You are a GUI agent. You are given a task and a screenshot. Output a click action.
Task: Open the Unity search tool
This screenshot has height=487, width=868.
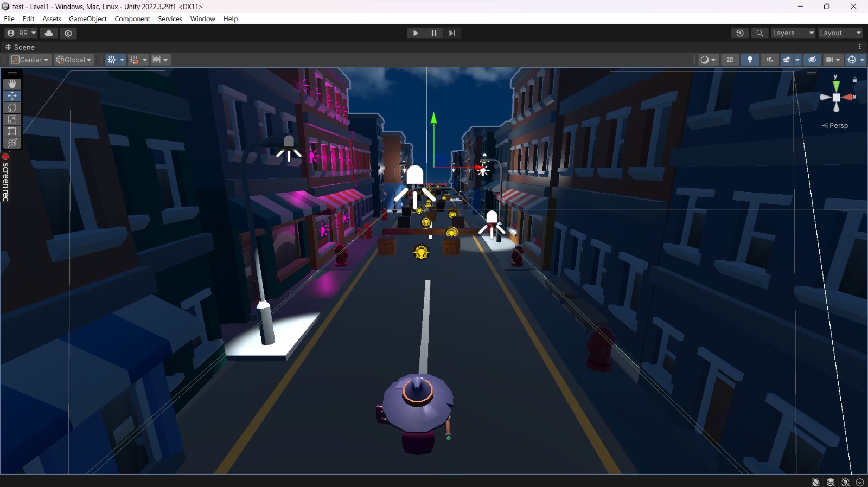coord(759,33)
